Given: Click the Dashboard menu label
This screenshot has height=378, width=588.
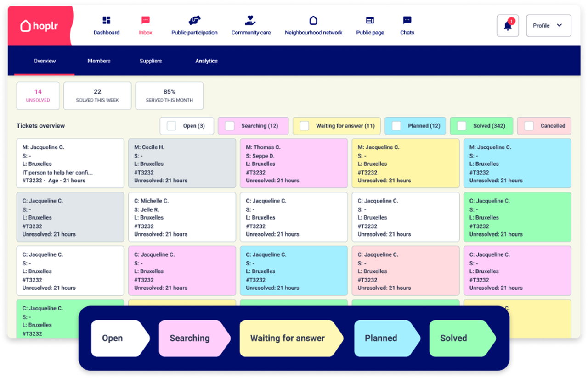Looking at the screenshot, I should (x=107, y=33).
